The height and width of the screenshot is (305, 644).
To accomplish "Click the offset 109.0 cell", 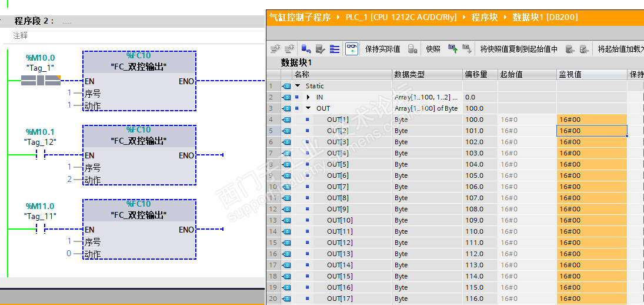I will point(480,220).
